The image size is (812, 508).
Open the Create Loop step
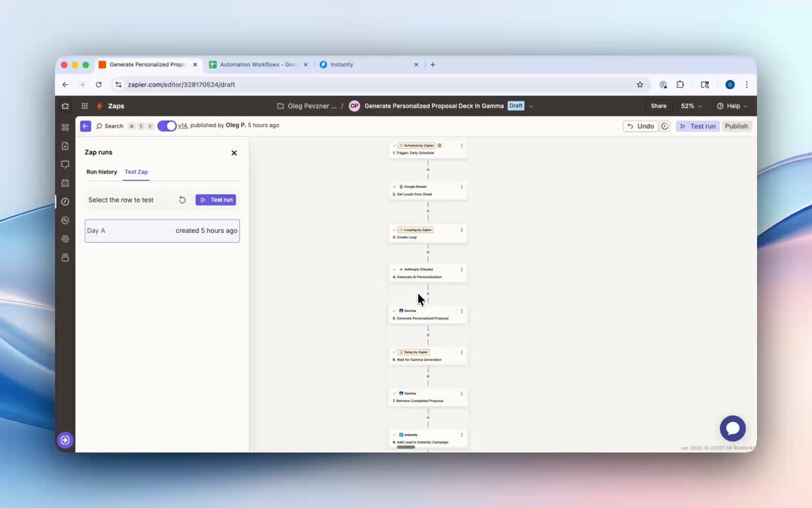[x=428, y=234]
